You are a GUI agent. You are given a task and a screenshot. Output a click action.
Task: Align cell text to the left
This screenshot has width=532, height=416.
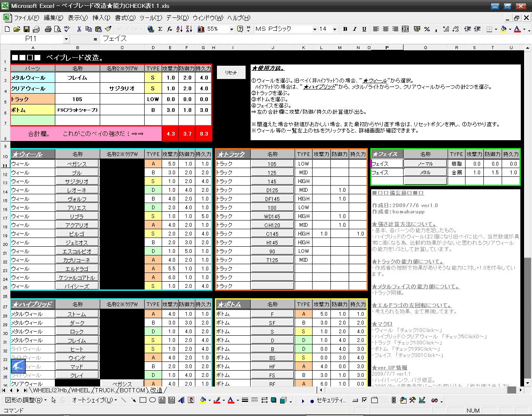click(x=376, y=29)
